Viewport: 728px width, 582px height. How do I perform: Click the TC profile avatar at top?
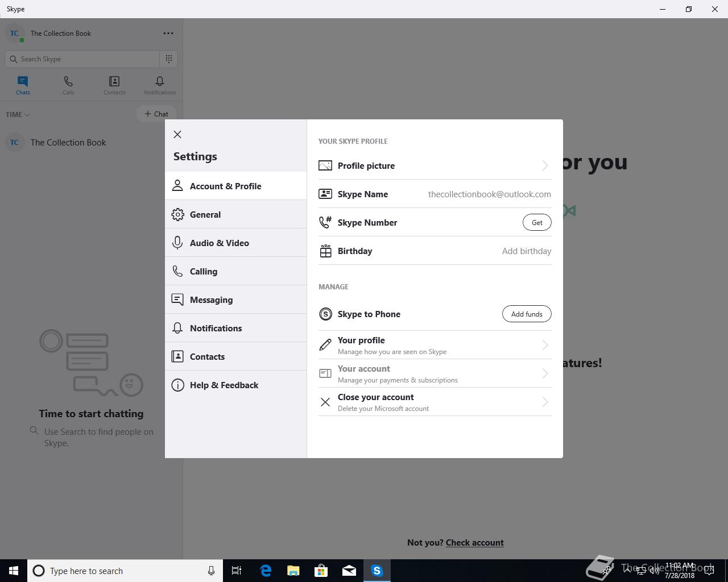tap(14, 33)
